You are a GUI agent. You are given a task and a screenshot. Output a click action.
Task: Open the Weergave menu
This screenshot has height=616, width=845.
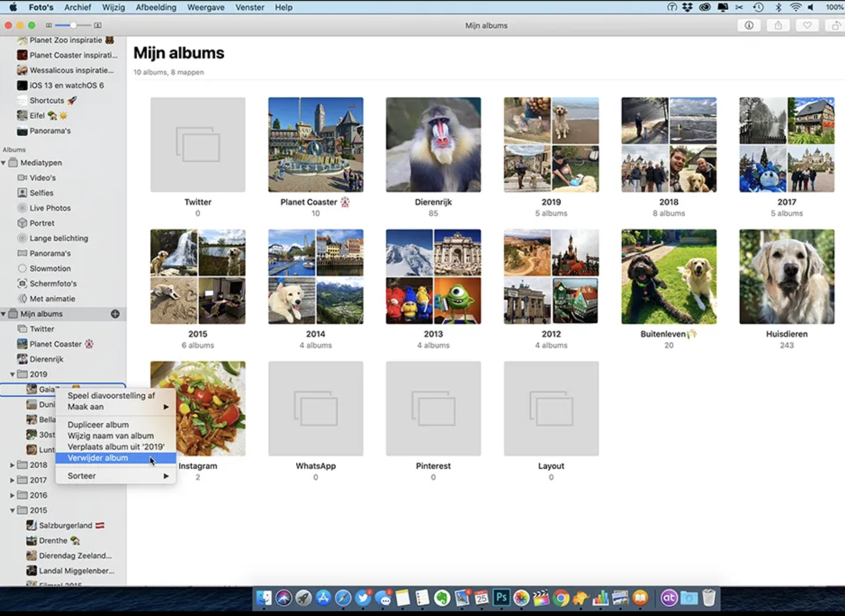[206, 7]
